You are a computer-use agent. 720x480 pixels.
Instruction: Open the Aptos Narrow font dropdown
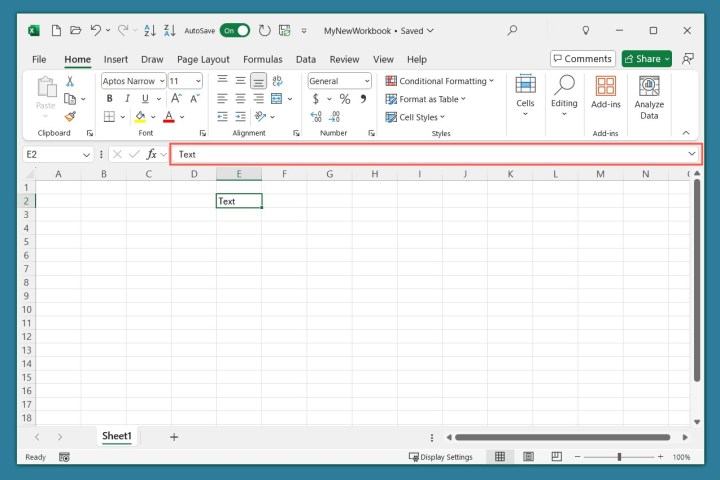(x=133, y=81)
